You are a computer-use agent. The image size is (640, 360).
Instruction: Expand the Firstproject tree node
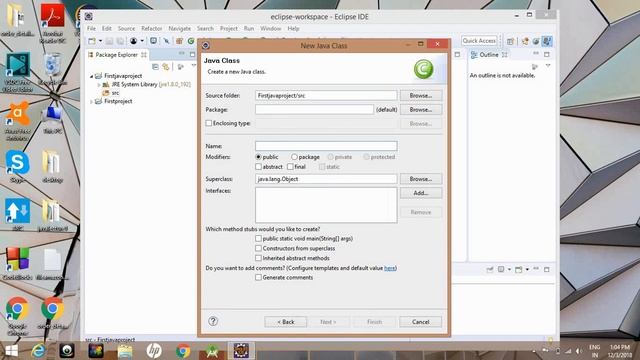pyautogui.click(x=91, y=102)
